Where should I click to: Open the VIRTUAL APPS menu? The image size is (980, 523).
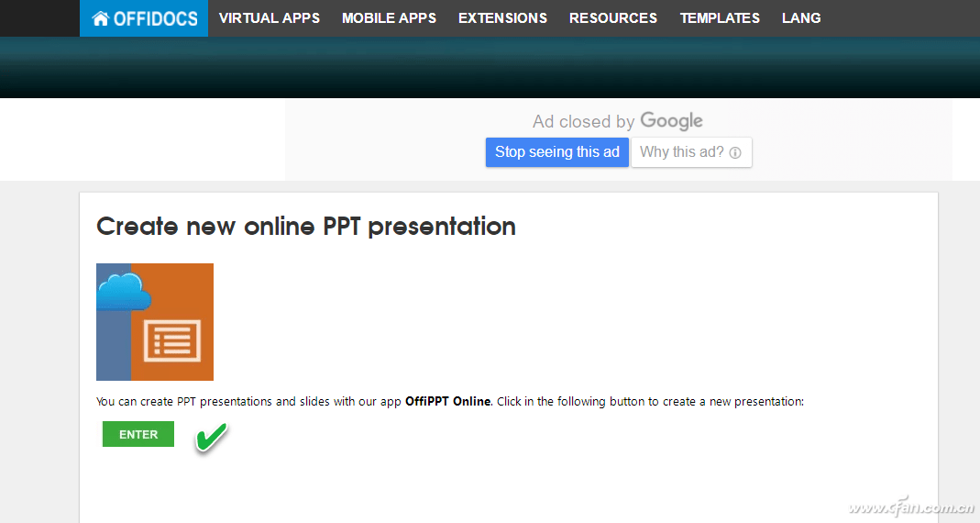point(270,18)
